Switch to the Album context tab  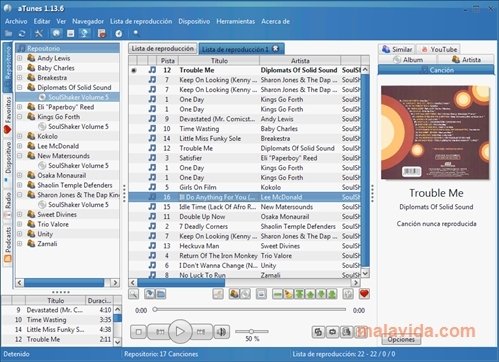tap(407, 60)
